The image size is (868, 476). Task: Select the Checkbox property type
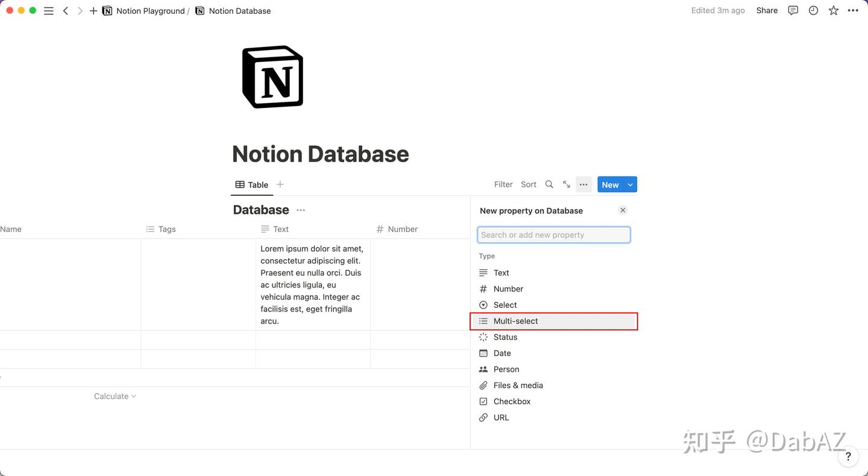coord(511,401)
